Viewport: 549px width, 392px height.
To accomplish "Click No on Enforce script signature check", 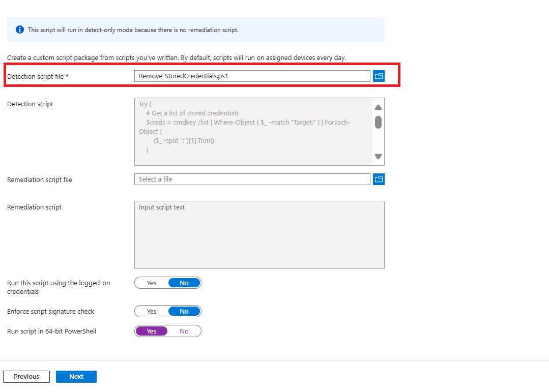I will (184, 311).
